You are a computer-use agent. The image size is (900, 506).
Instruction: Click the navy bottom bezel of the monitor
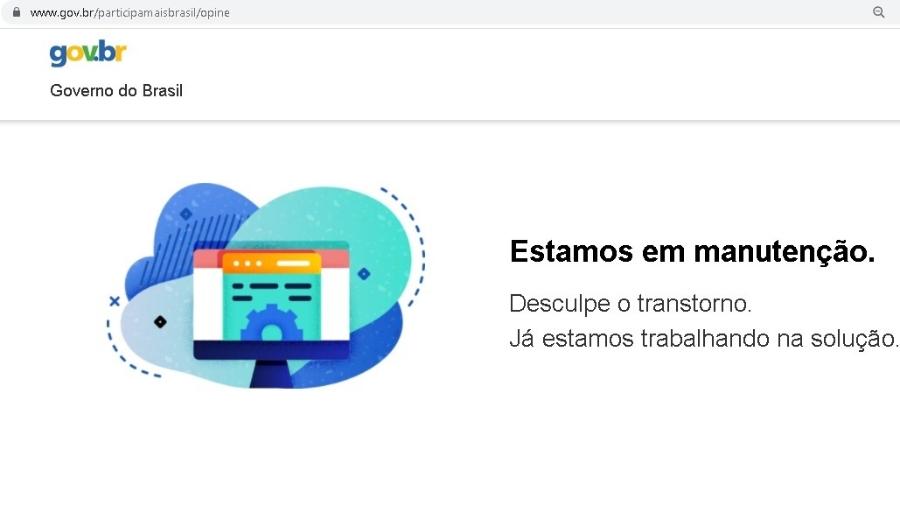click(271, 349)
